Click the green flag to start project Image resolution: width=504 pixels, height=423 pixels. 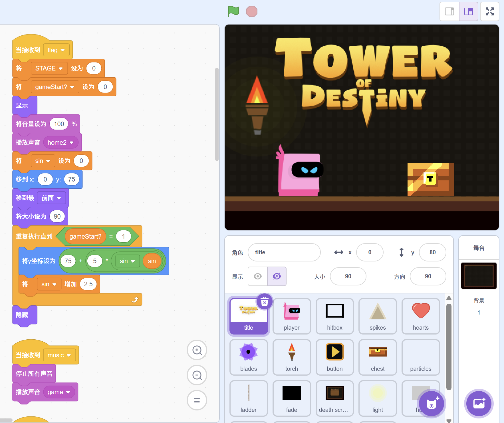point(233,11)
